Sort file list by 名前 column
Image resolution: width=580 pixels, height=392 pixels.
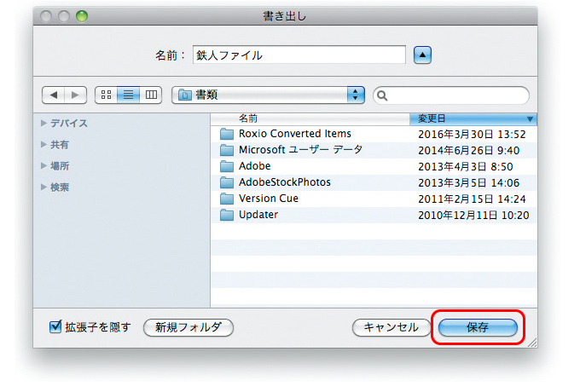coord(309,118)
